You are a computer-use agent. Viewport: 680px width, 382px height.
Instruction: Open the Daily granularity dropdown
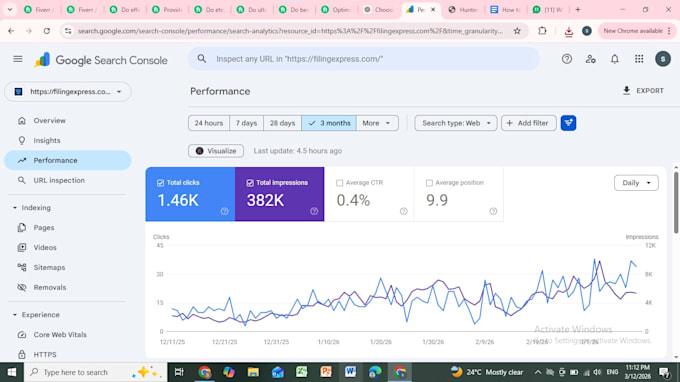coord(636,183)
